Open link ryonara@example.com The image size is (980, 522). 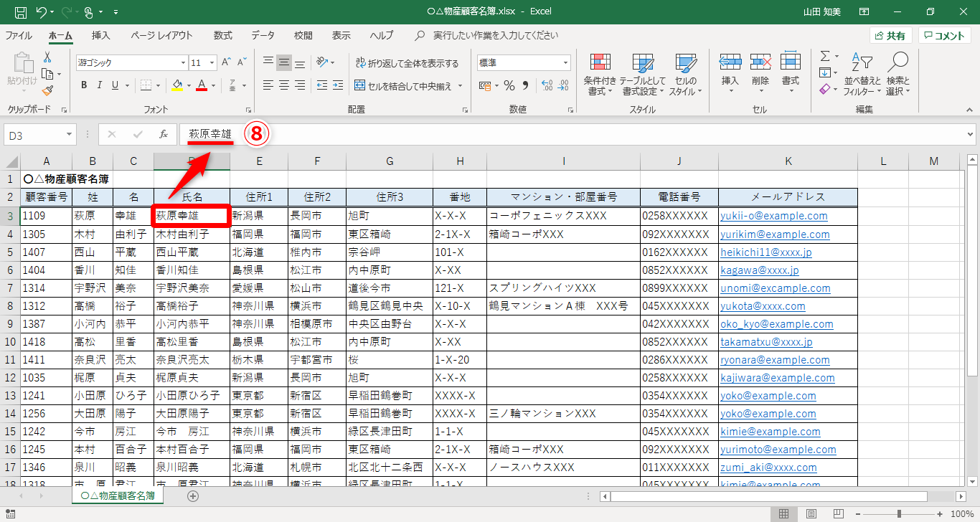(x=775, y=360)
